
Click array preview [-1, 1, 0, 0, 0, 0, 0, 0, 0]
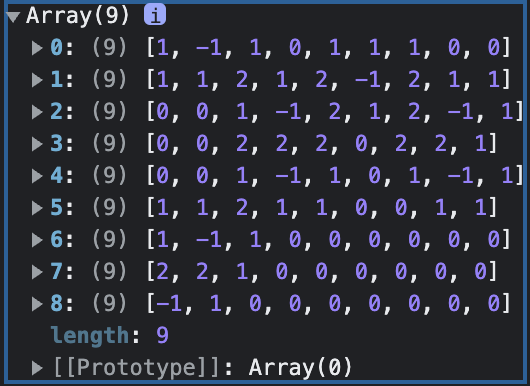(328, 304)
